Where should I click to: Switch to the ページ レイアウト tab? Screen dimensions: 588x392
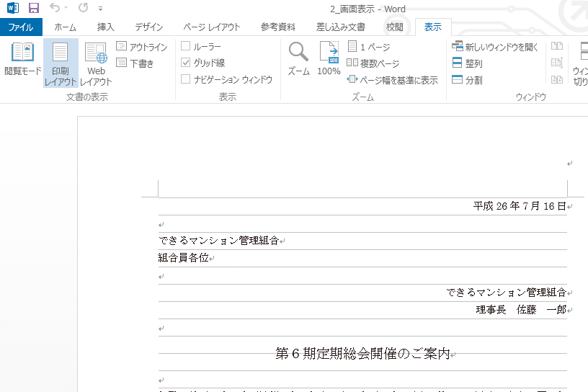point(212,27)
